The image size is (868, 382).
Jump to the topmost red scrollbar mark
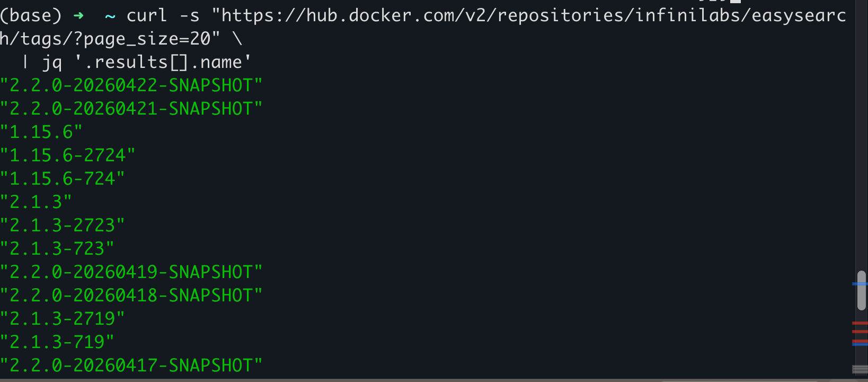pyautogui.click(x=860, y=323)
